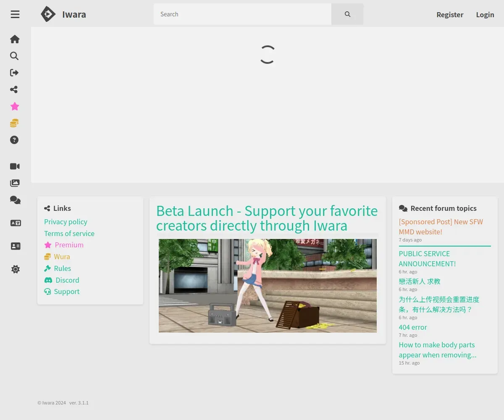
Task: Open the Sponsored Post forum topic
Action: pos(441,227)
